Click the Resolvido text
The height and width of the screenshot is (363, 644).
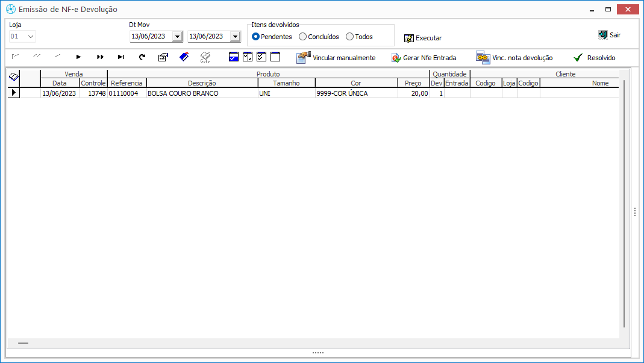point(601,58)
